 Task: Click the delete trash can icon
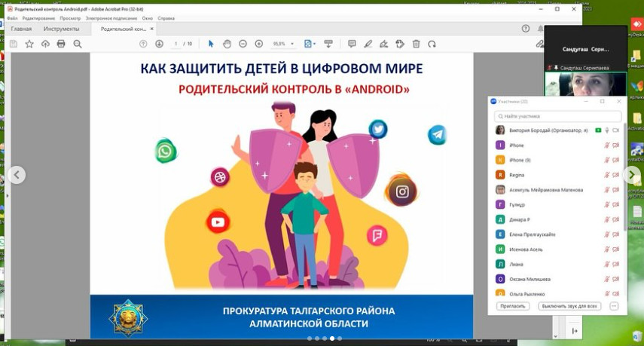click(416, 44)
